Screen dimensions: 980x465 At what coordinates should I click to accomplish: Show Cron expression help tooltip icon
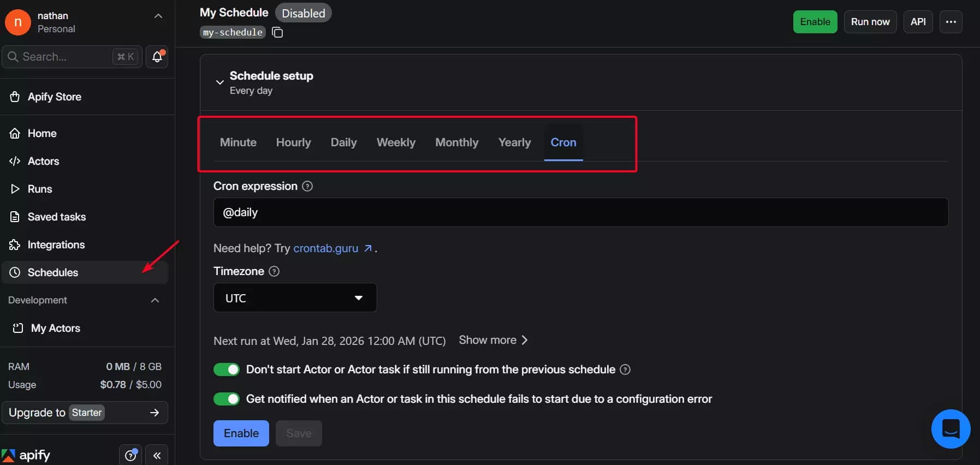307,186
